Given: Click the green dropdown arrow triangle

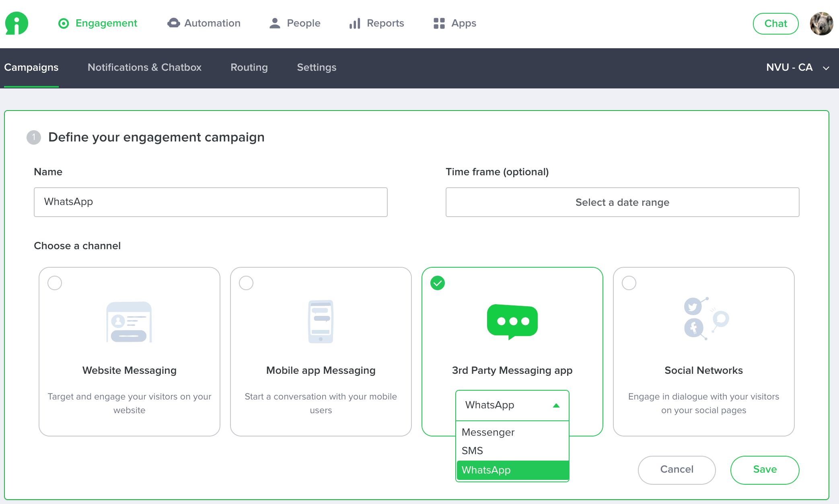Looking at the screenshot, I should [x=556, y=406].
